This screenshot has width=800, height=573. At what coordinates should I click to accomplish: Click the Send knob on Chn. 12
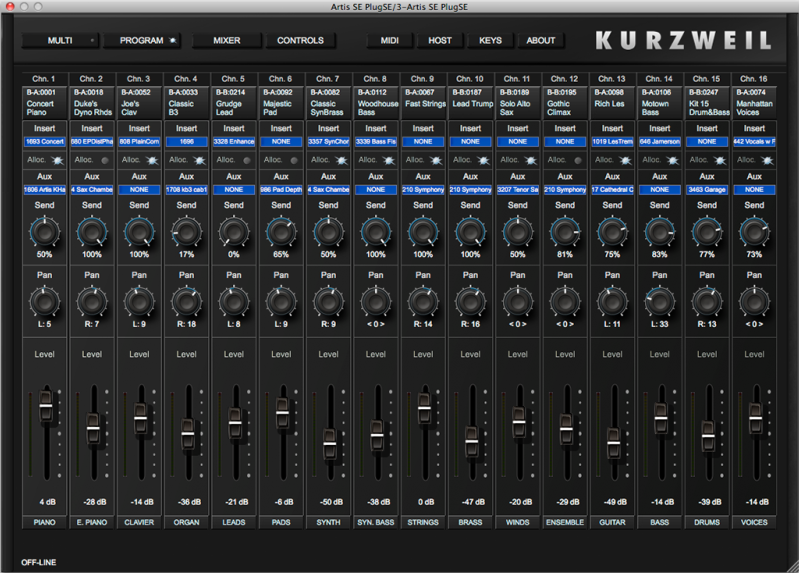(564, 232)
